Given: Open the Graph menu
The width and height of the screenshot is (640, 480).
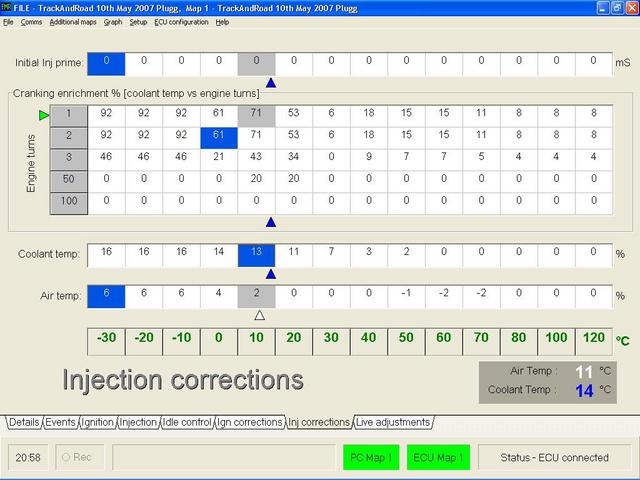Looking at the screenshot, I should click(x=113, y=22).
